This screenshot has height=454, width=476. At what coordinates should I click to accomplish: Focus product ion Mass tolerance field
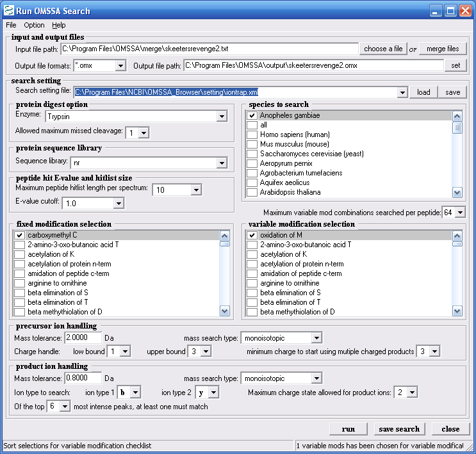pyautogui.click(x=83, y=378)
